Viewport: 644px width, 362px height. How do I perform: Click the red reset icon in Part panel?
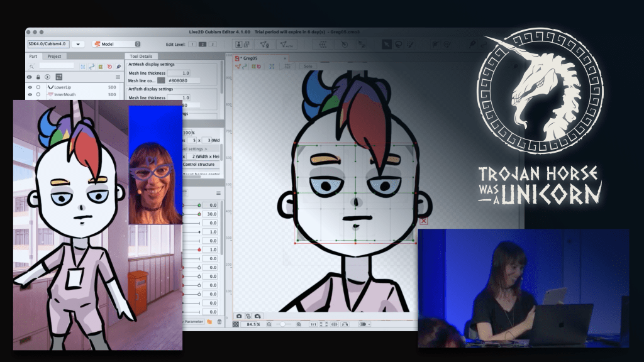pos(109,67)
